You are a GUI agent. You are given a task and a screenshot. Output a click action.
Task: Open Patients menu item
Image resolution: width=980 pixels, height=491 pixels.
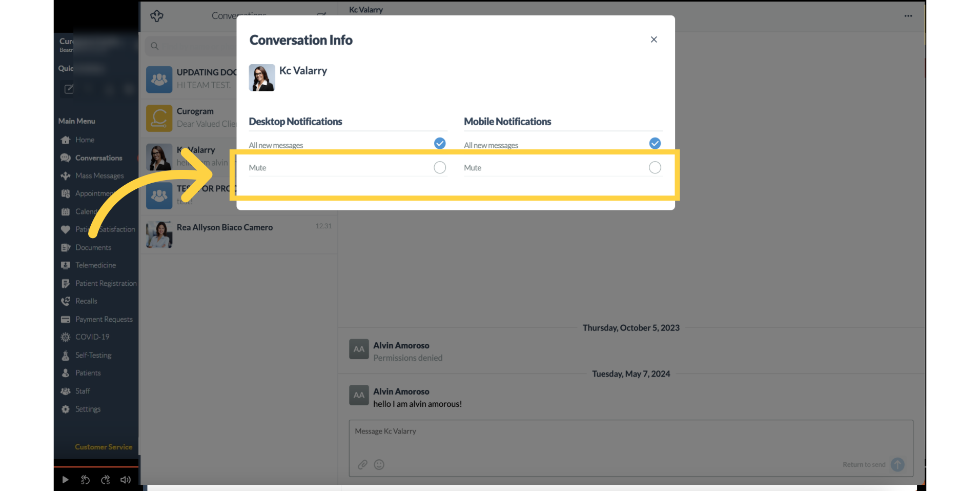click(88, 373)
